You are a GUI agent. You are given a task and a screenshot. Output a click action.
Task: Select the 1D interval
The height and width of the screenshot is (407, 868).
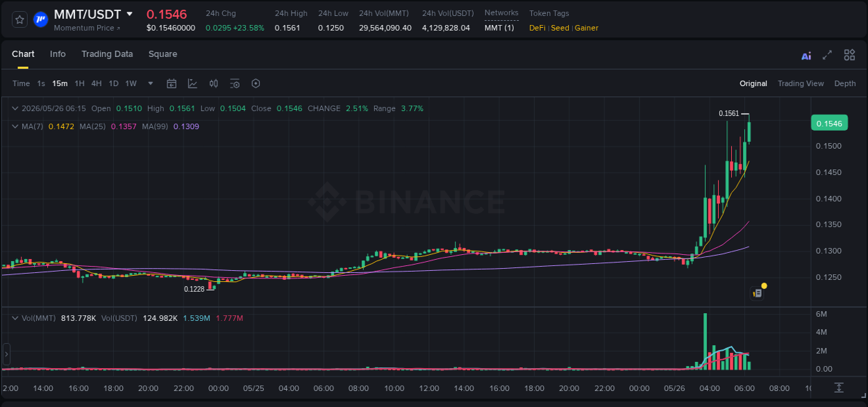(113, 83)
